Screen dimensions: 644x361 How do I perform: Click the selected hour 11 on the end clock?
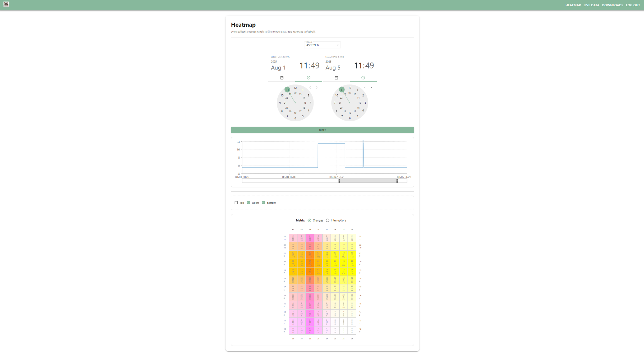tap(342, 90)
